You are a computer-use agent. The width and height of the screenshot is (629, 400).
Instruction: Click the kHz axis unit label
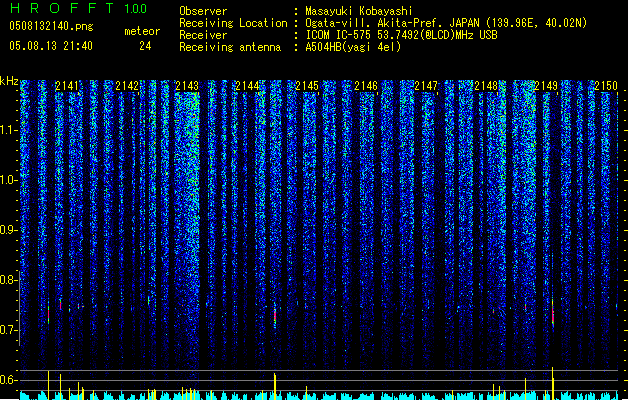9,81
